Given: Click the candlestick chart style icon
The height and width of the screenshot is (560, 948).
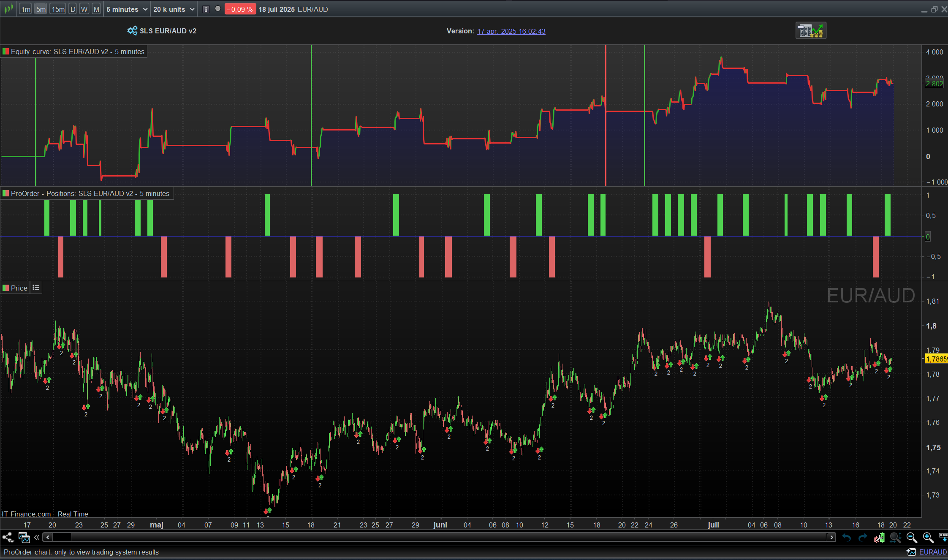Looking at the screenshot, I should pos(8,9).
